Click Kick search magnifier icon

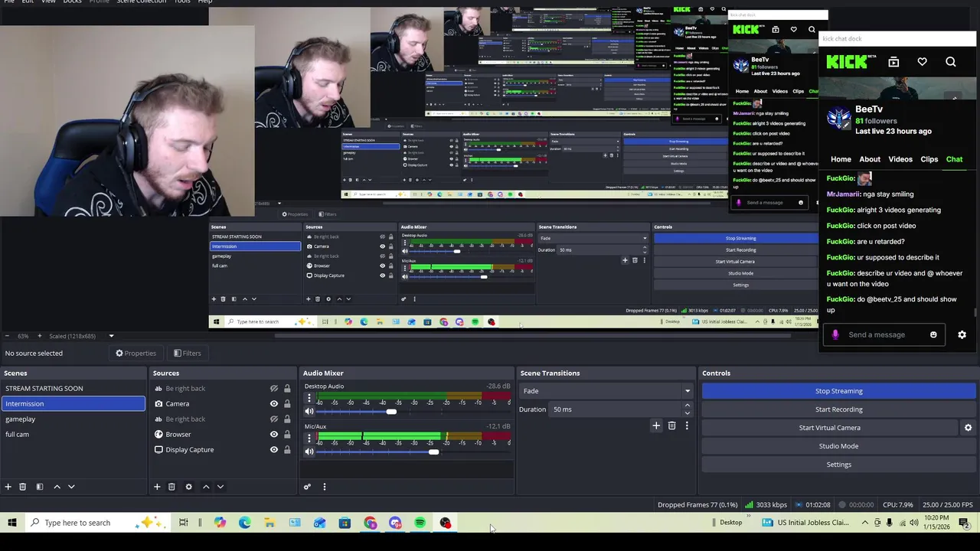click(951, 62)
